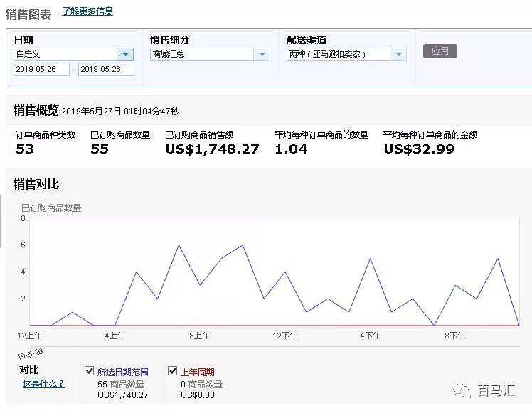
Task: Click the end date input field
Action: (106, 69)
